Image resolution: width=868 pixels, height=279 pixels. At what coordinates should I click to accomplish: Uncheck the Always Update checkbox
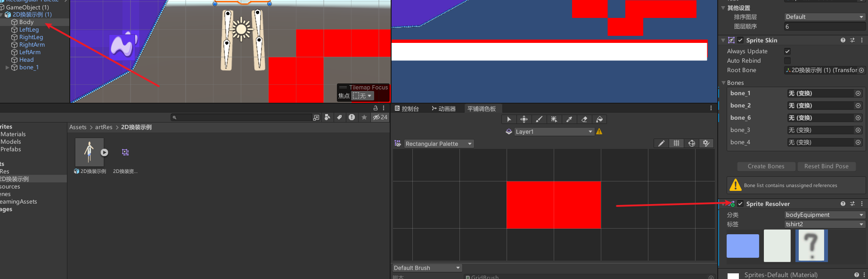tap(787, 51)
